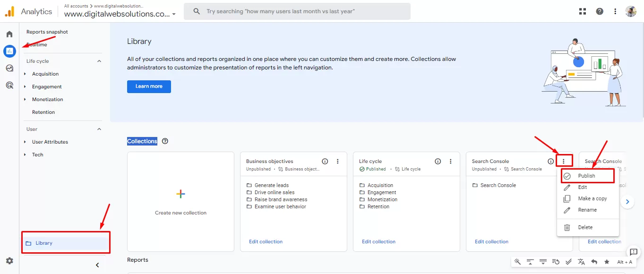Viewport: 644px width, 274px height.
Task: Choose Make a copy in menu
Action: click(x=592, y=198)
